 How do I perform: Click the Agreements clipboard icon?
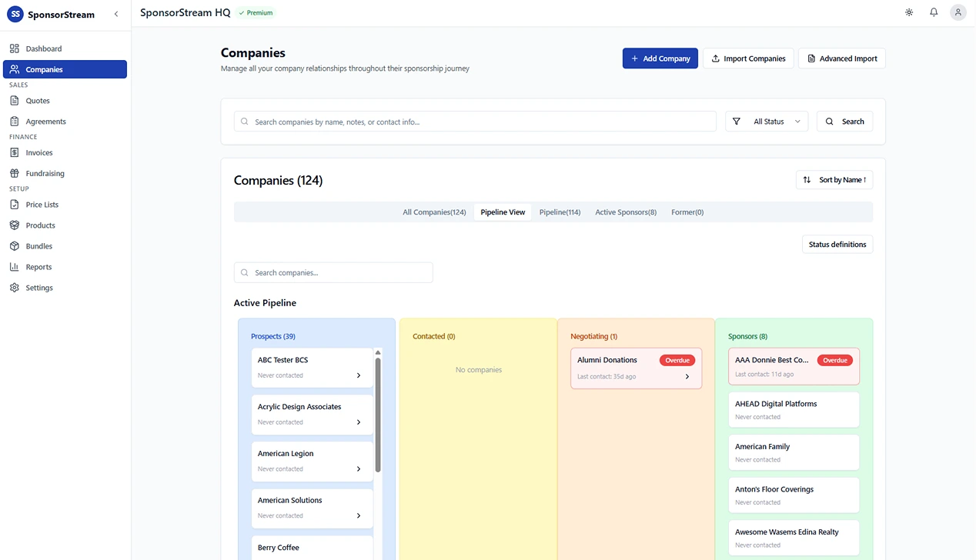[15, 122]
